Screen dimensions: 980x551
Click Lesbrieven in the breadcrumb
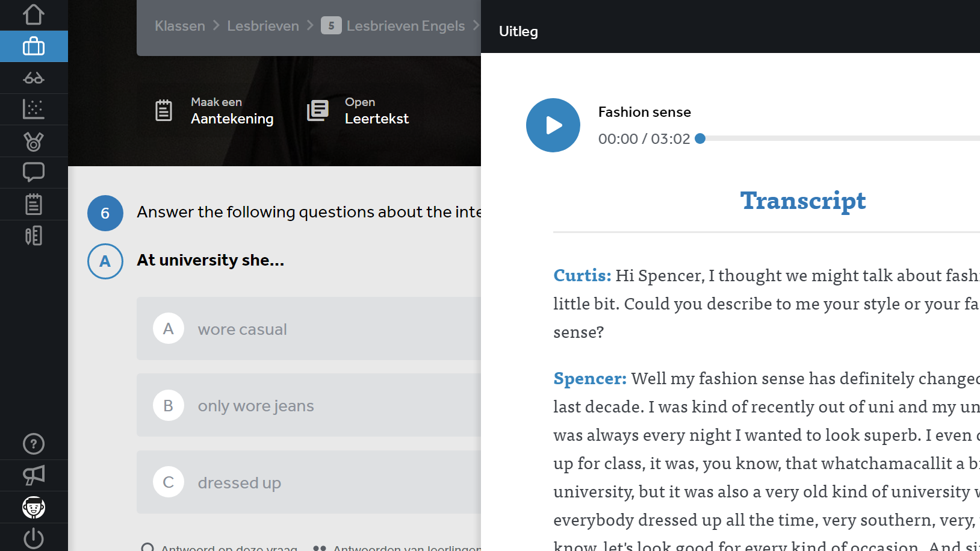coord(263,26)
